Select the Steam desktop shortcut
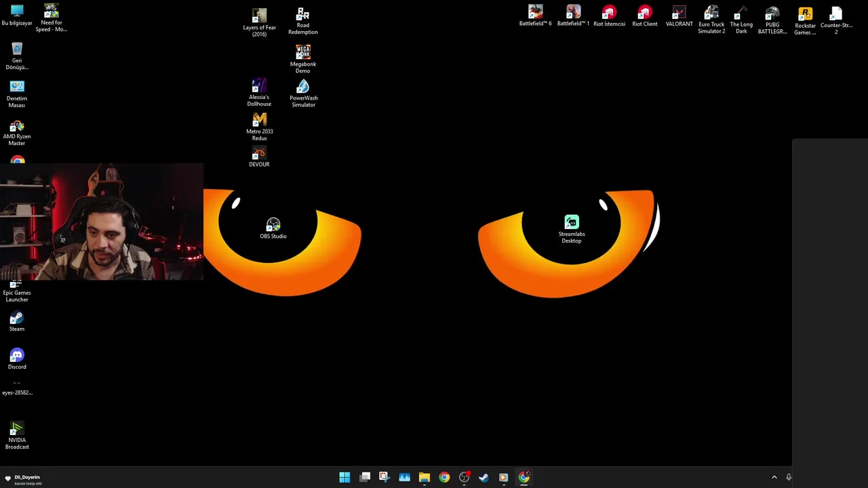The height and width of the screenshot is (488, 868). tap(17, 322)
